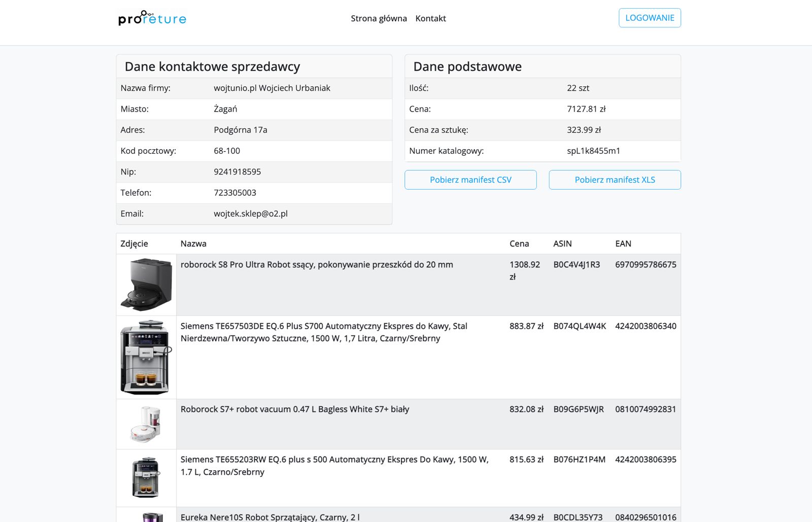Select the Zdjęcie column header
Screen dimensions: 812x522
[134, 243]
